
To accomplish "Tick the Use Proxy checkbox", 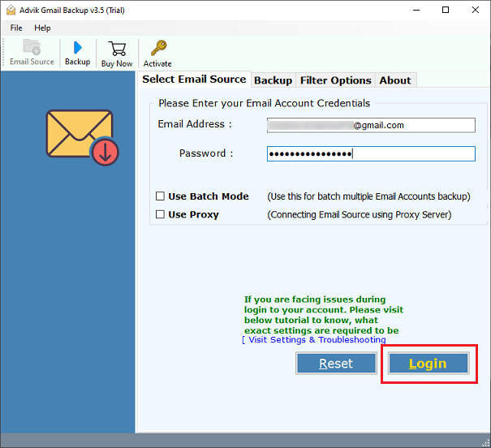I will pyautogui.click(x=160, y=214).
